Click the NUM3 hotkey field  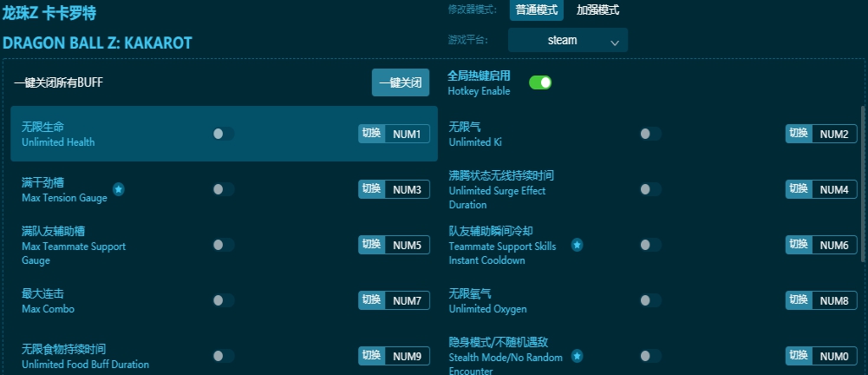pyautogui.click(x=408, y=189)
